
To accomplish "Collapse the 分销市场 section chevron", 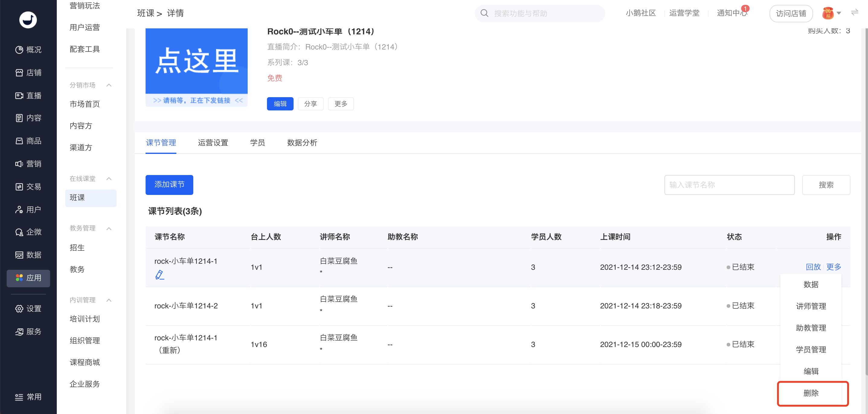I will (109, 85).
